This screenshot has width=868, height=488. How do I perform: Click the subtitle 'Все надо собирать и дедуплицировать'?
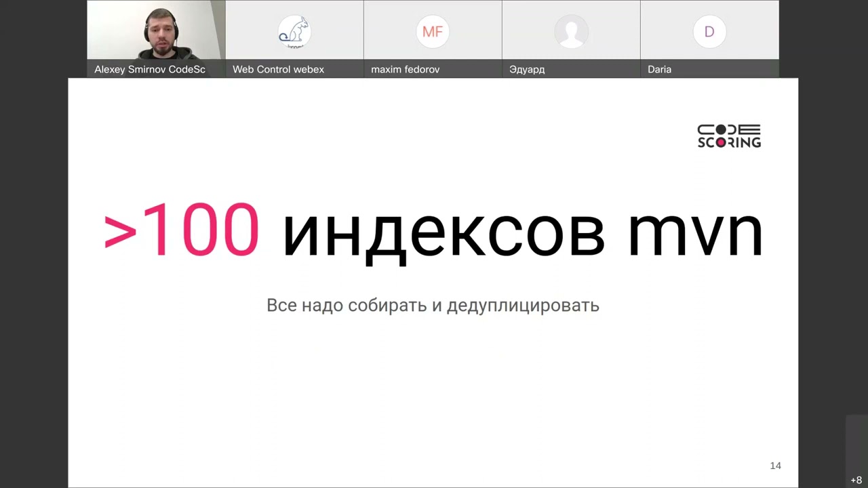(x=433, y=305)
